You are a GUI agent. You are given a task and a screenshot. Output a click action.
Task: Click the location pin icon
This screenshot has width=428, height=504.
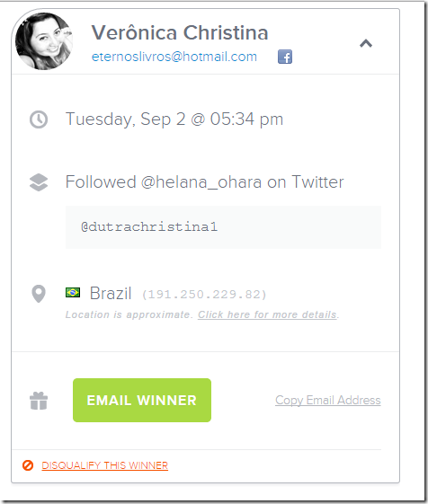click(x=39, y=294)
